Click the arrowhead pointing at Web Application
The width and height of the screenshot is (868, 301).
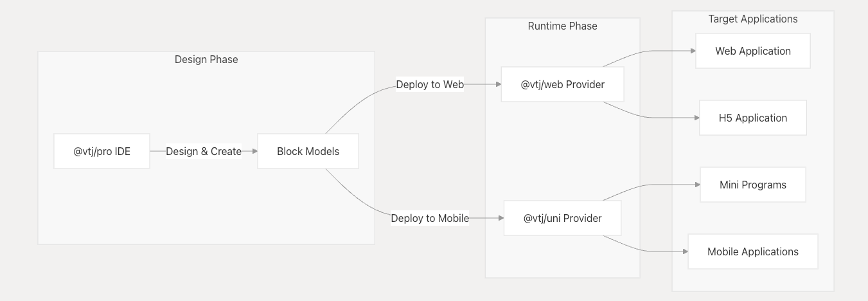pyautogui.click(x=692, y=51)
